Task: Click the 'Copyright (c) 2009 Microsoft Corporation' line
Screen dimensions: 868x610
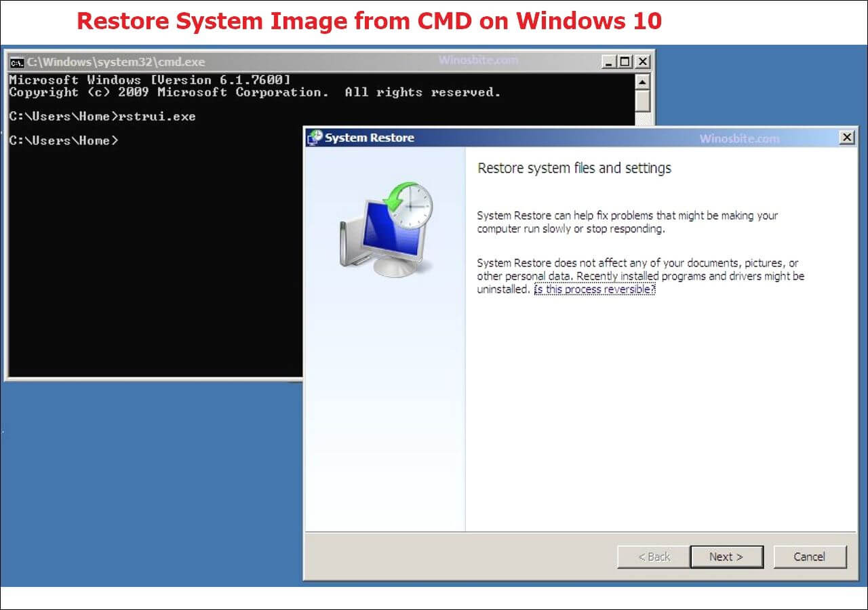Action: tap(255, 92)
